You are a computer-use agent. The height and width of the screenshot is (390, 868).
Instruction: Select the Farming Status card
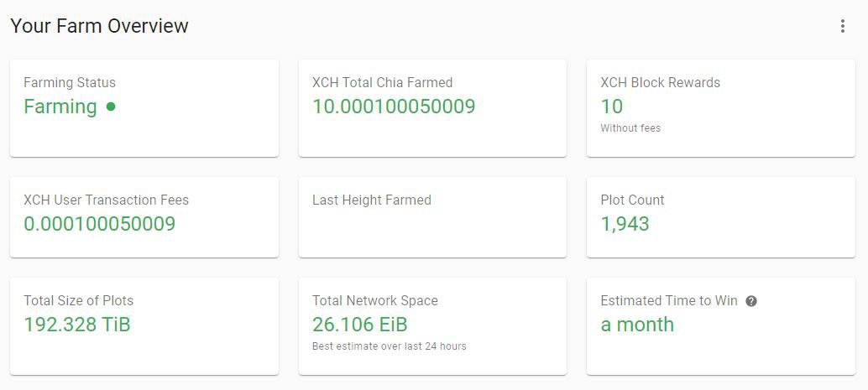(144, 108)
